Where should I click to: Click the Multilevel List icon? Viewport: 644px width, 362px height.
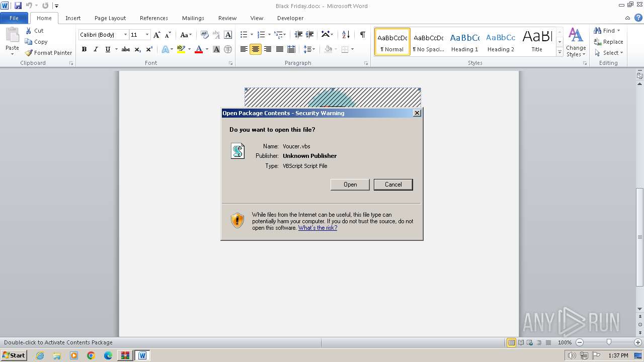[278, 35]
